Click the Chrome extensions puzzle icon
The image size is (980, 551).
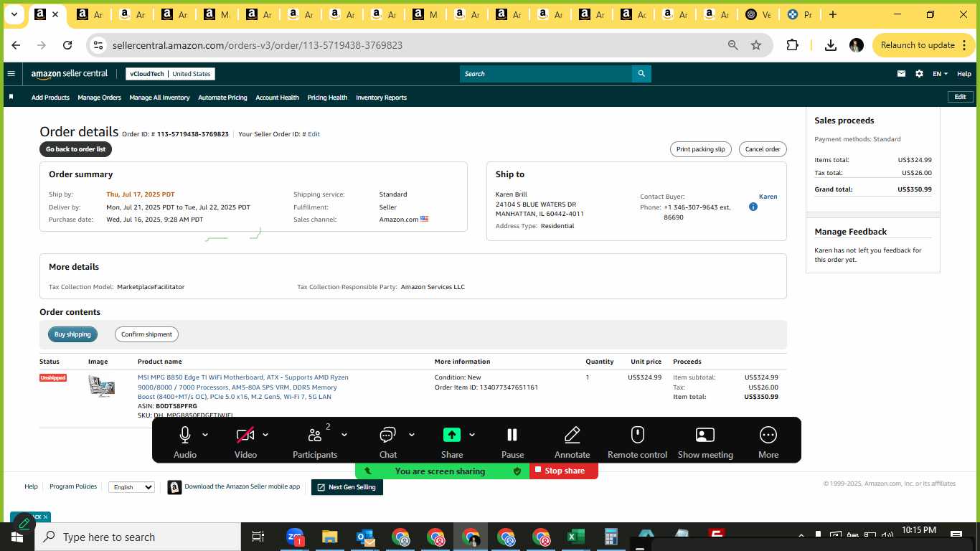point(793,45)
